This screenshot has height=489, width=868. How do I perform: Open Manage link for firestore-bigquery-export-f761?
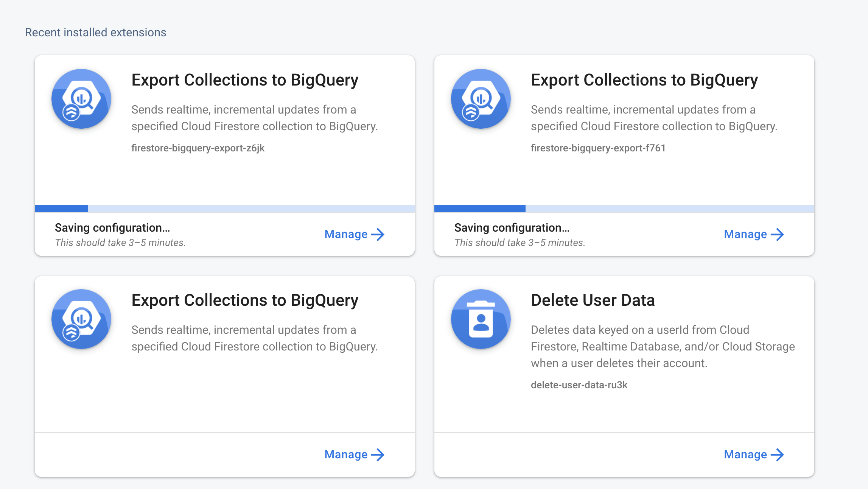pos(754,234)
